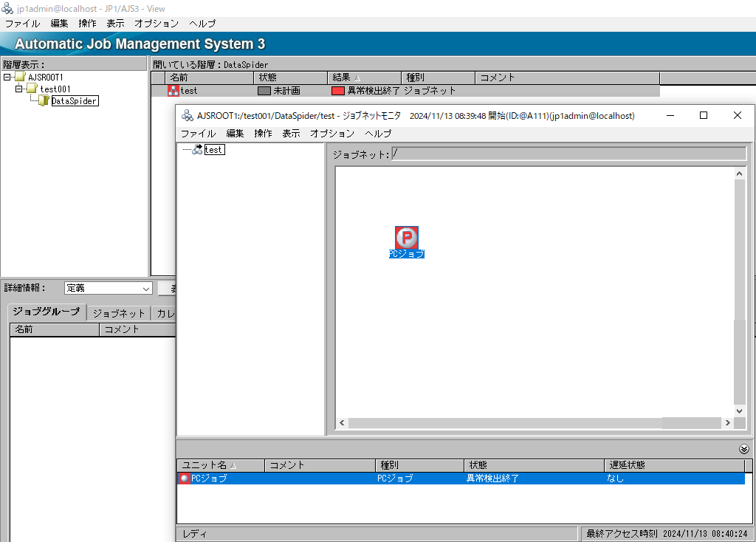Maximize the jobnet monitor window

(704, 116)
